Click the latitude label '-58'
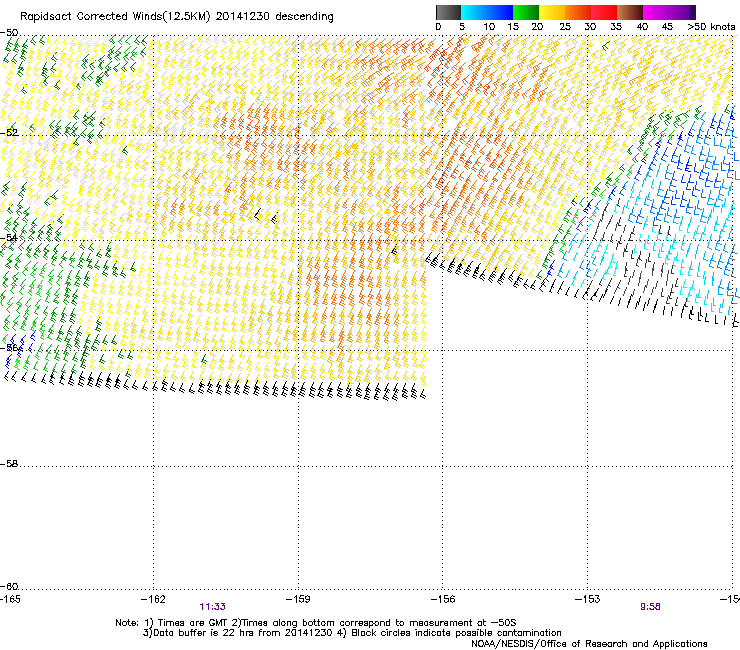 (x=9, y=464)
